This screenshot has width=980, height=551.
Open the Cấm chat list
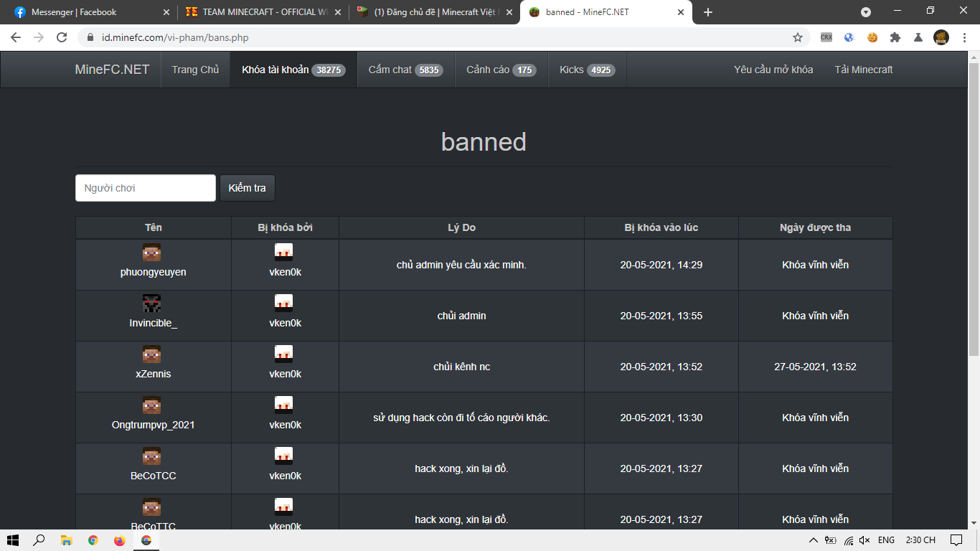click(405, 70)
